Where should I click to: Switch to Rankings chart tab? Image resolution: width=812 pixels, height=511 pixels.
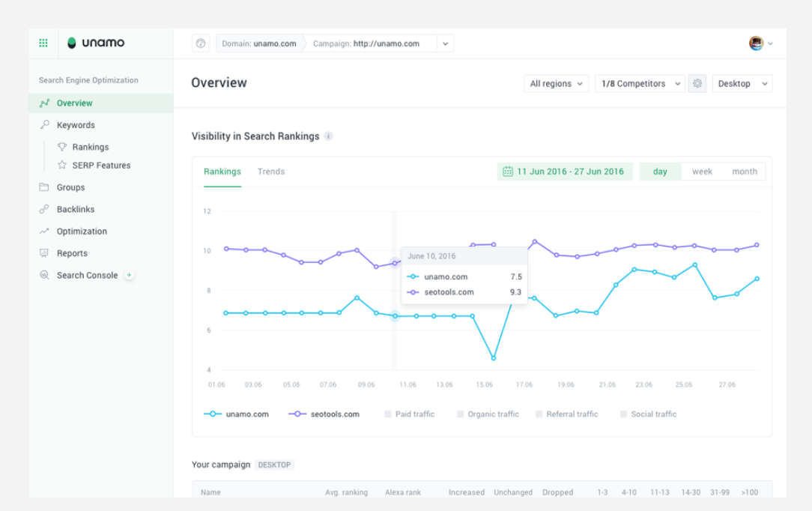coord(222,172)
